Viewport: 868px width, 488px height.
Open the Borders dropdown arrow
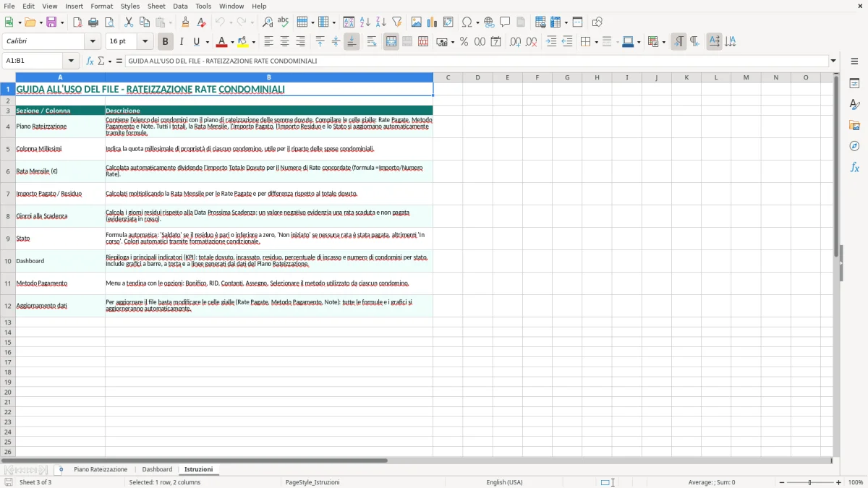pos(596,42)
